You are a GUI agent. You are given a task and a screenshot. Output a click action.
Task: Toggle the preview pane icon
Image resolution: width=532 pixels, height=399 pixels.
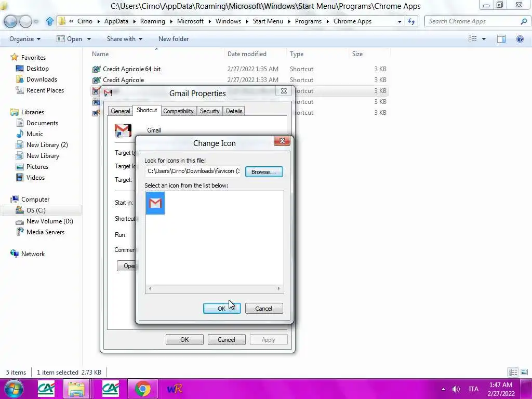(x=501, y=39)
